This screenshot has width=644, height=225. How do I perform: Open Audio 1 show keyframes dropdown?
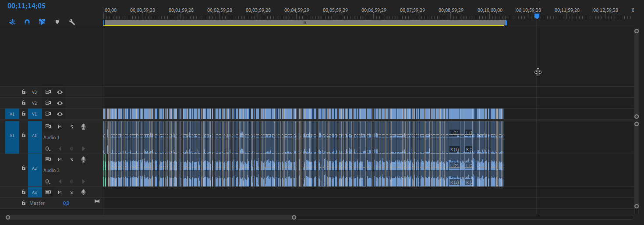click(48, 149)
